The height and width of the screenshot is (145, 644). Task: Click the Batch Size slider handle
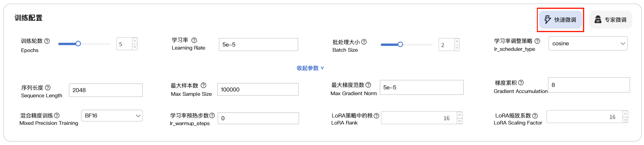[400, 44]
